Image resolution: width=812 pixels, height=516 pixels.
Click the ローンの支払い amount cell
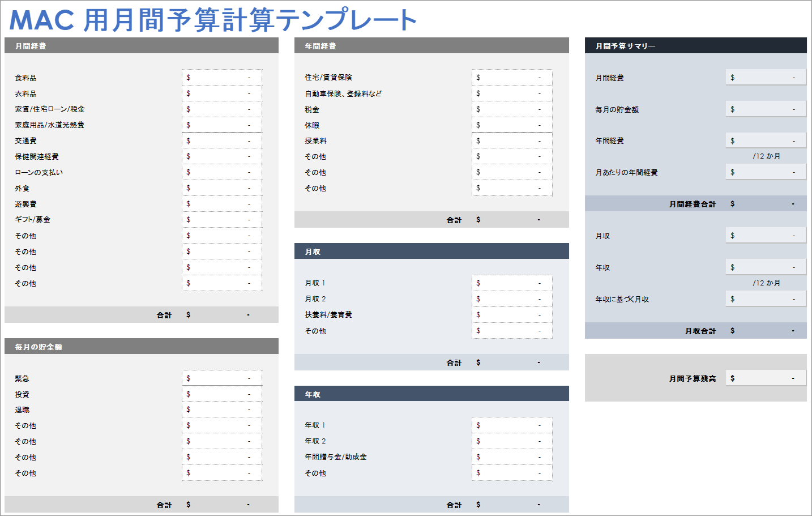pyautogui.click(x=222, y=172)
